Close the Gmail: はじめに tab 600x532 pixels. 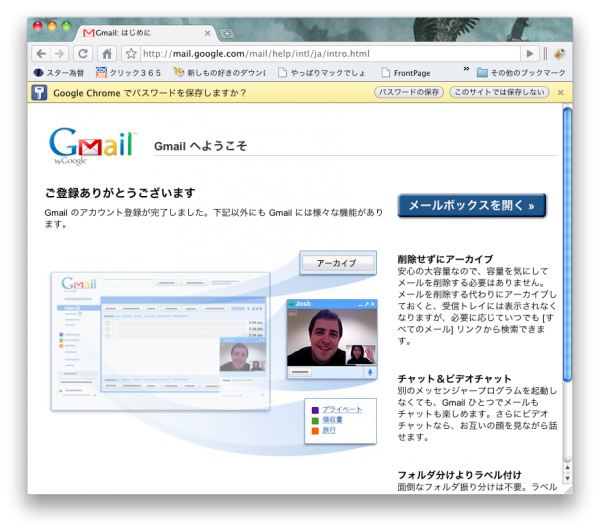point(207,33)
